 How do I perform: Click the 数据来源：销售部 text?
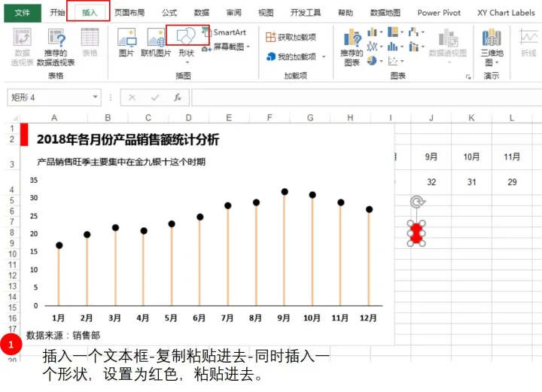pyautogui.click(x=63, y=335)
